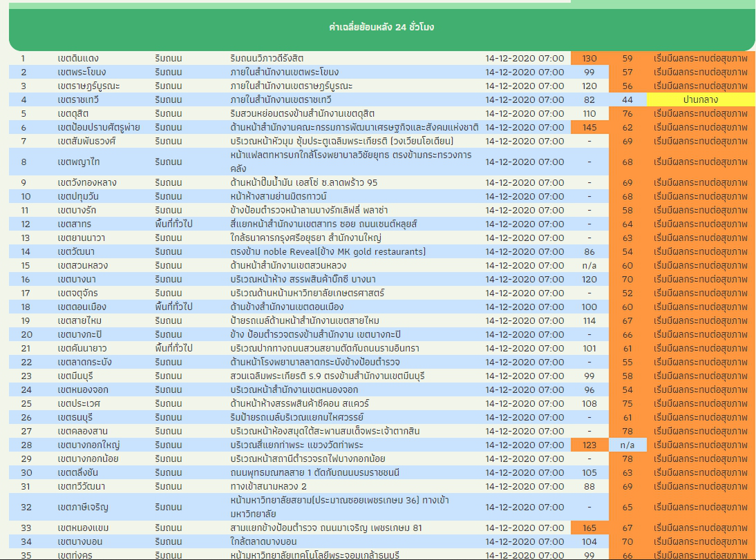
Task: Click the orange value 145 in row 6
Action: [x=589, y=127]
